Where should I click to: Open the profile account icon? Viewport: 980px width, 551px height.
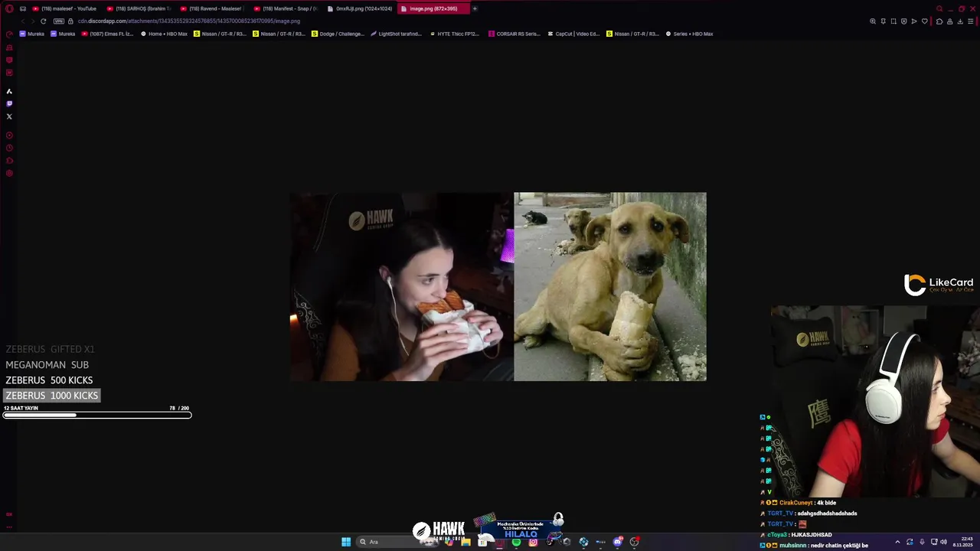tap(950, 21)
